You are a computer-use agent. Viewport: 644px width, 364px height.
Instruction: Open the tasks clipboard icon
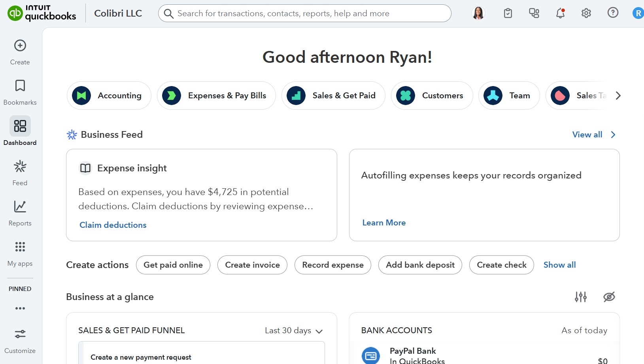click(508, 13)
